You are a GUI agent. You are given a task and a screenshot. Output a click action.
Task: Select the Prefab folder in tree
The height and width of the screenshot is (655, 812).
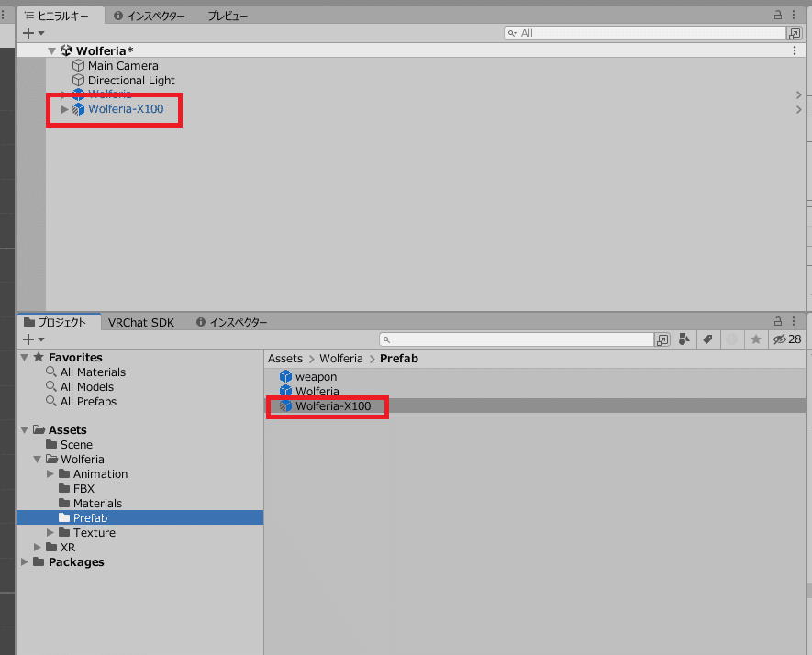[x=90, y=517]
